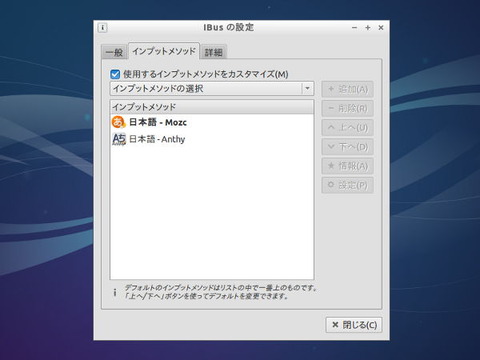480x360 pixels.
Task: Select the Anthy input method icon
Action: point(119,139)
